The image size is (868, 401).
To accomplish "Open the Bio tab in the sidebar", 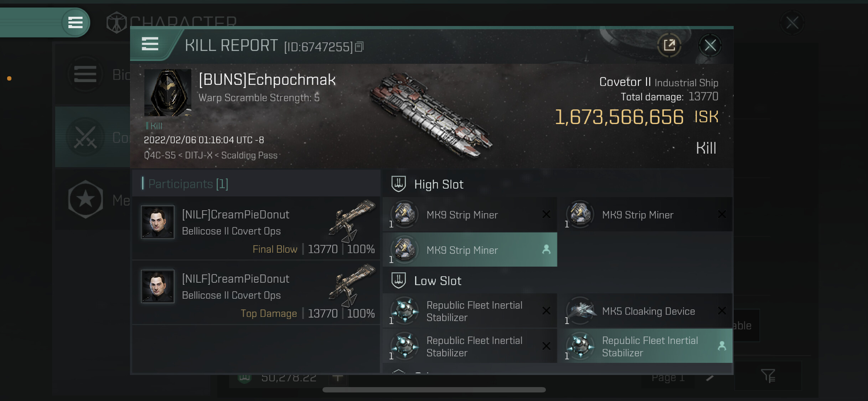I will click(x=86, y=74).
